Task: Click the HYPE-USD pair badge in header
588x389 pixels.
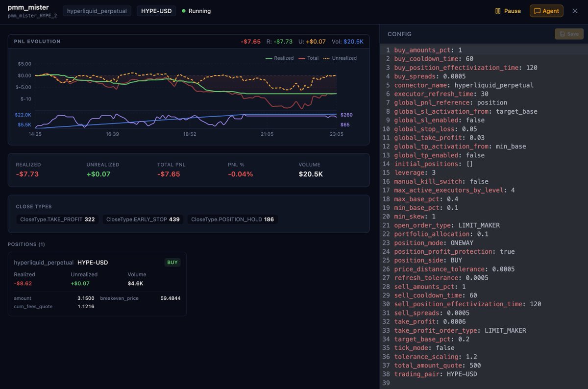Action: pyautogui.click(x=156, y=11)
